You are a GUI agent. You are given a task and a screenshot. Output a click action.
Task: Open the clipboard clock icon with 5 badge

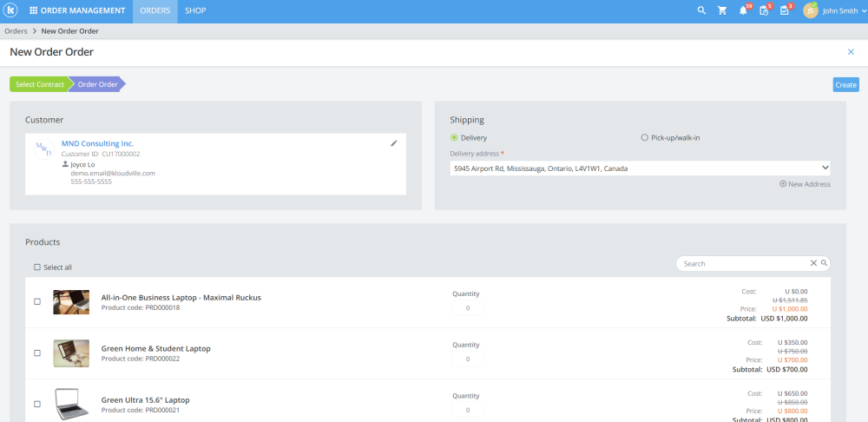pyautogui.click(x=764, y=10)
